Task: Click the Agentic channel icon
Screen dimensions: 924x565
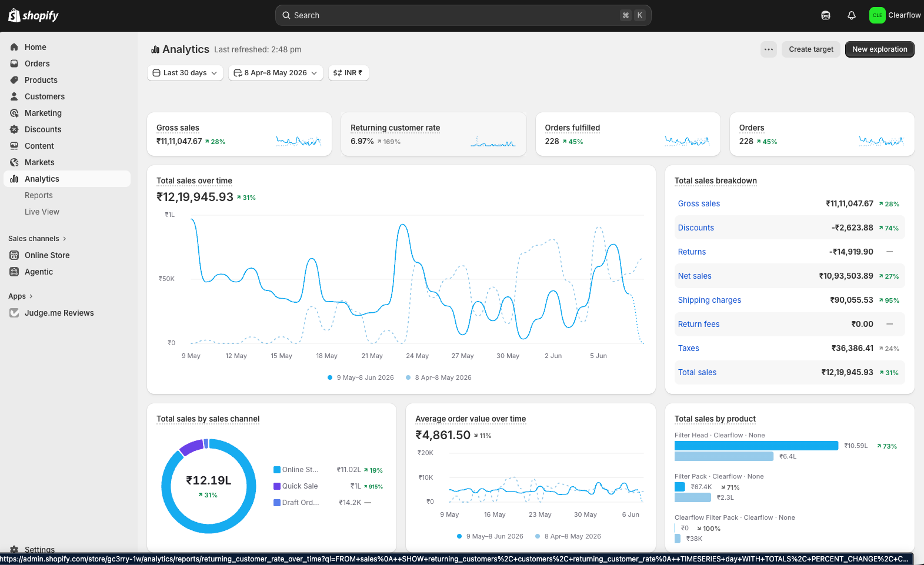Action: click(14, 272)
